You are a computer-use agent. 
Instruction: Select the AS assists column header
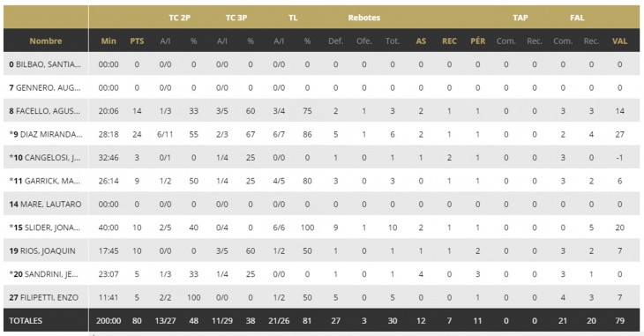pos(421,41)
